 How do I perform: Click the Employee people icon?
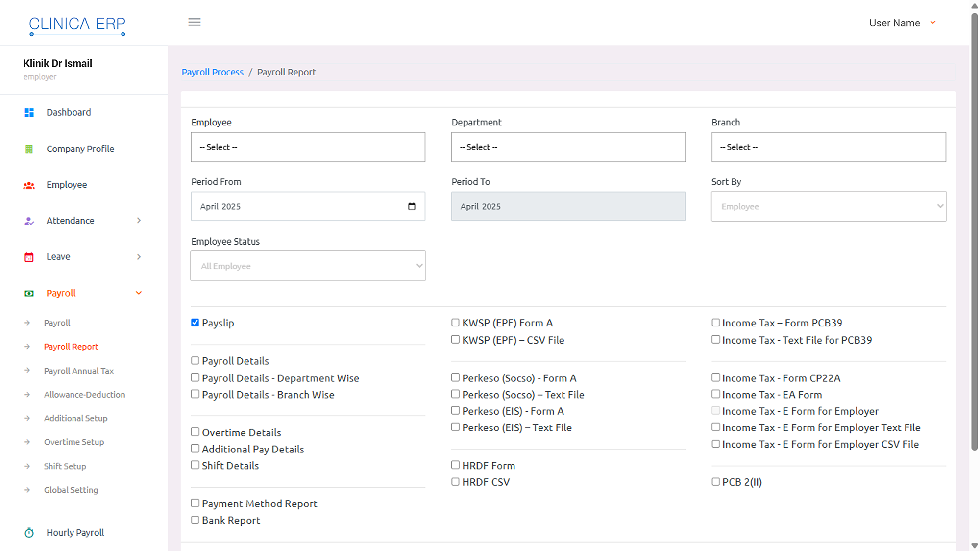(29, 185)
